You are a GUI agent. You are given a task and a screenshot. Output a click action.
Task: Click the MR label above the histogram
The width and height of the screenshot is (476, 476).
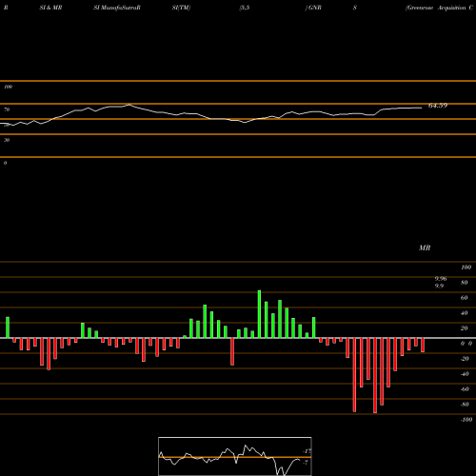[425, 248]
